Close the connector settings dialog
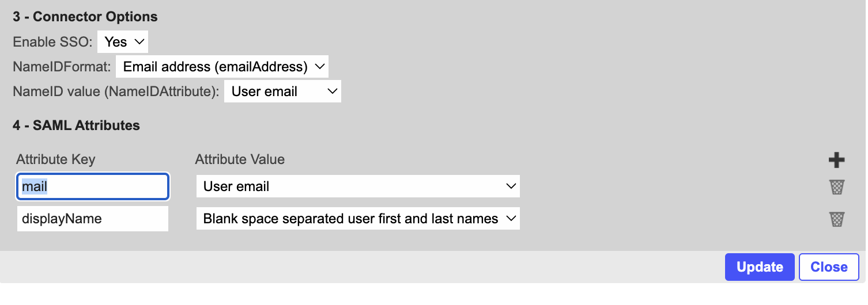Image resolution: width=868 pixels, height=305 pixels. point(828,267)
